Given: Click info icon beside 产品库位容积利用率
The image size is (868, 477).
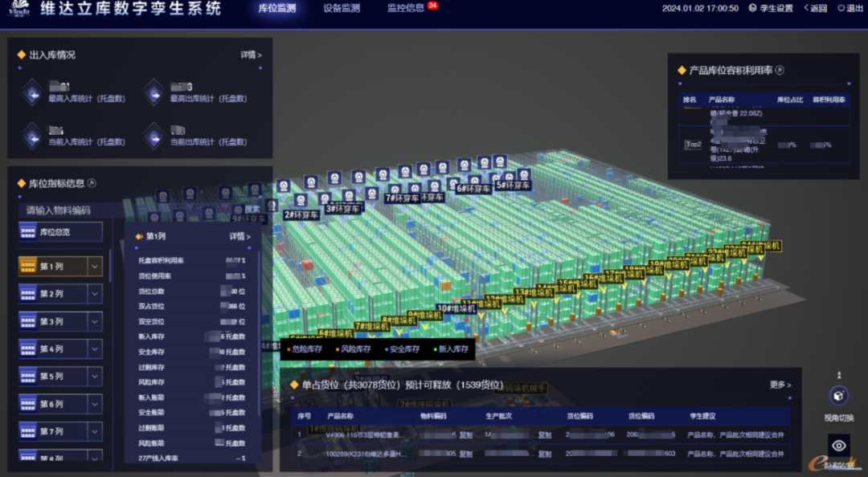Looking at the screenshot, I should click(x=780, y=70).
